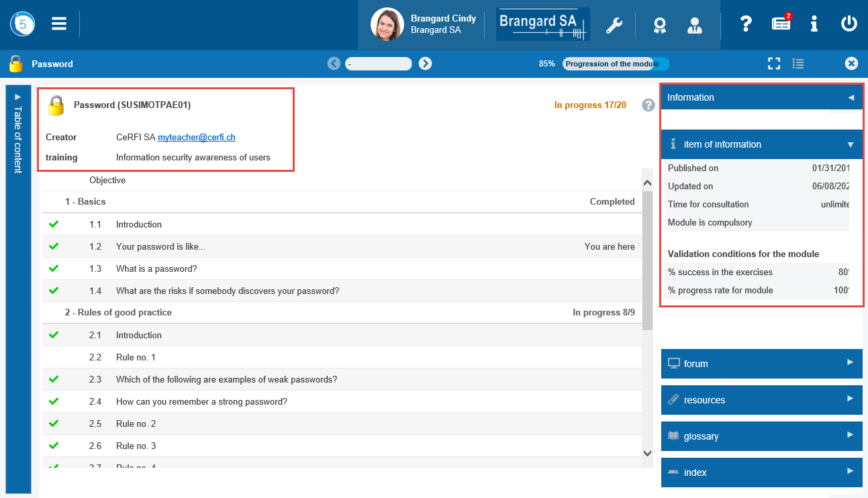868x498 pixels.
Task: Click the module progression bar
Action: tap(616, 64)
